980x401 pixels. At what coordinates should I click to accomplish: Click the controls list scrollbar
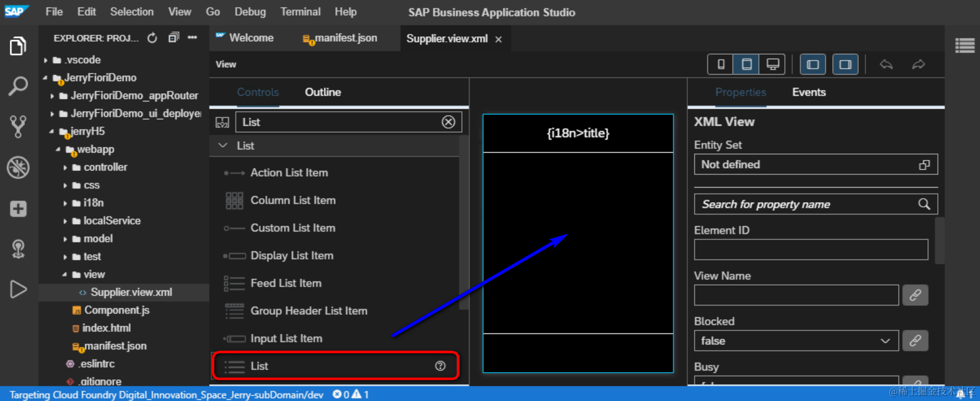[464, 222]
